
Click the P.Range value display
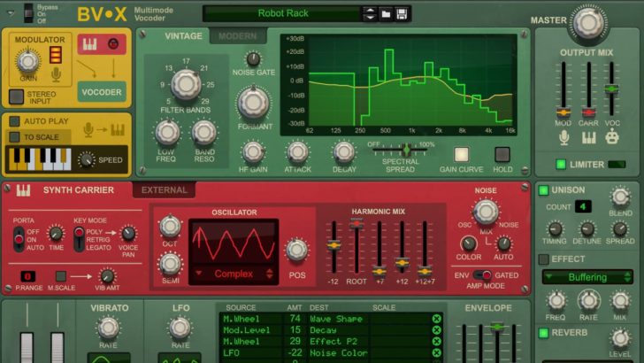click(x=28, y=276)
